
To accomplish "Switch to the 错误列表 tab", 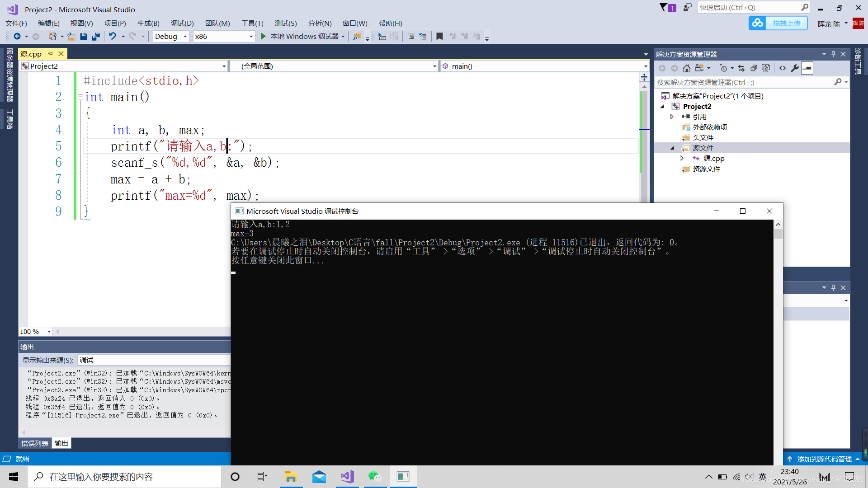I will coord(33,443).
